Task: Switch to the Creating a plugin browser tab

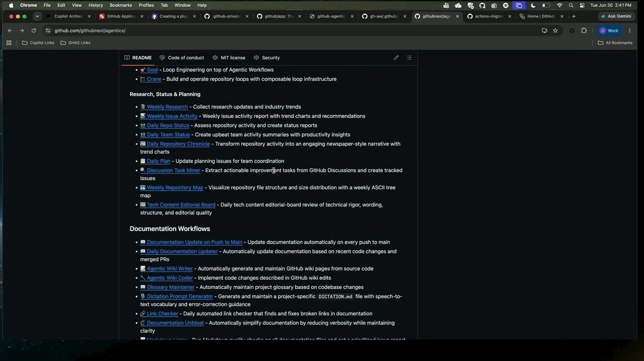Action: 174,17
